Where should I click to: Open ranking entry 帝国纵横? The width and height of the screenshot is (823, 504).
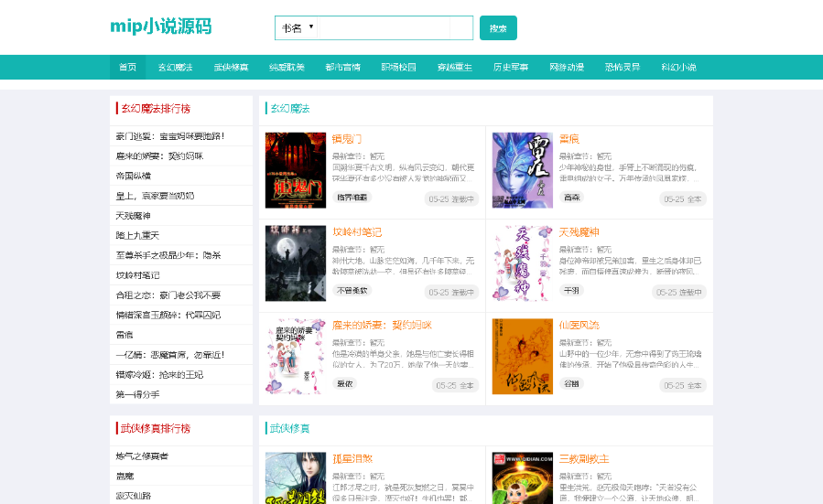134,176
